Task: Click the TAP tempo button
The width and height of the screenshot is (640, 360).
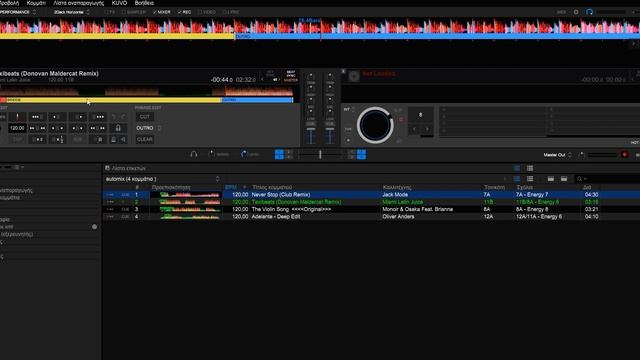Action: [17, 140]
